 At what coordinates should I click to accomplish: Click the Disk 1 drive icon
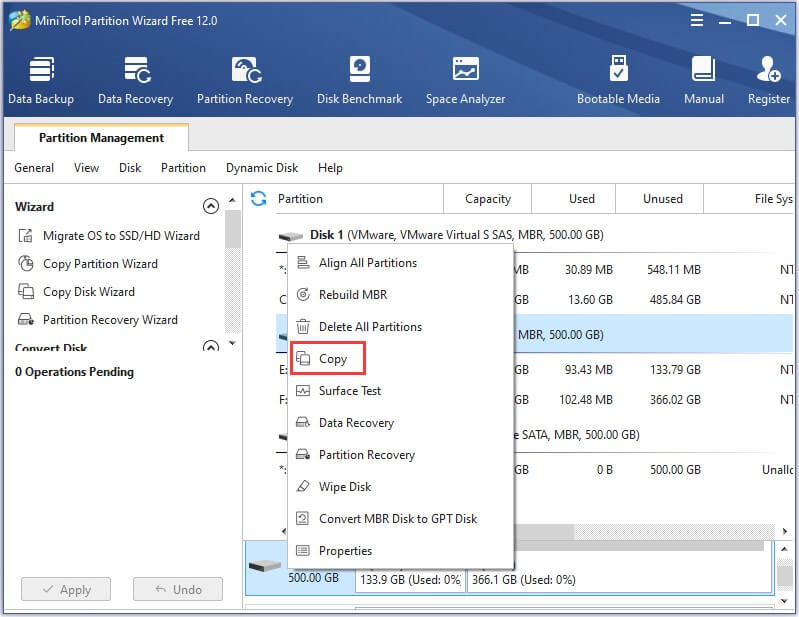coord(291,236)
